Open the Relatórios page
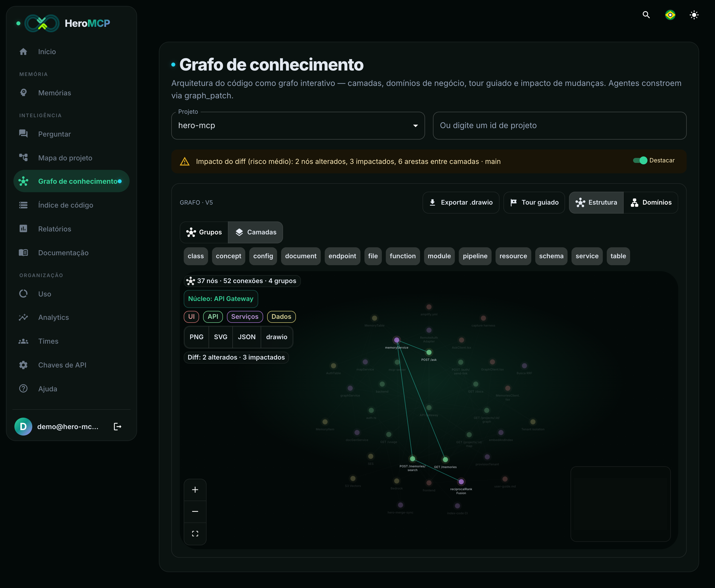Image resolution: width=715 pixels, height=588 pixels. pos(71,229)
